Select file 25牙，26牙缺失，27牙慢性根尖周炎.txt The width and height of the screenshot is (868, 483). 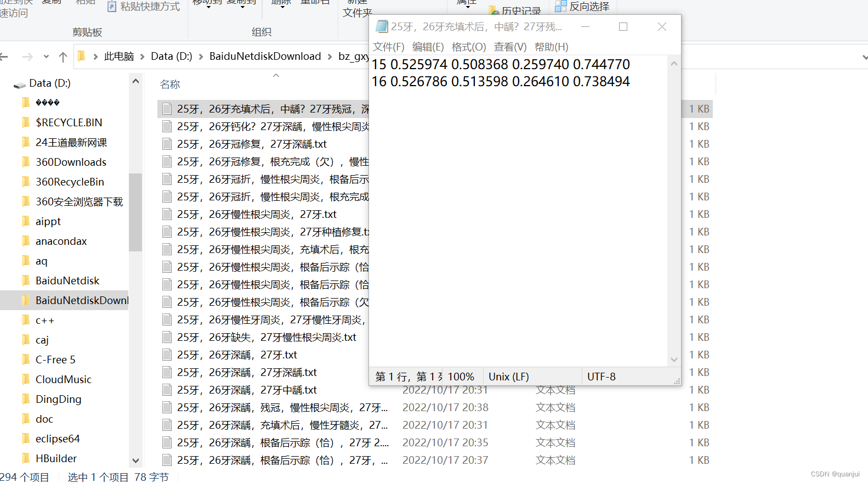click(x=266, y=337)
